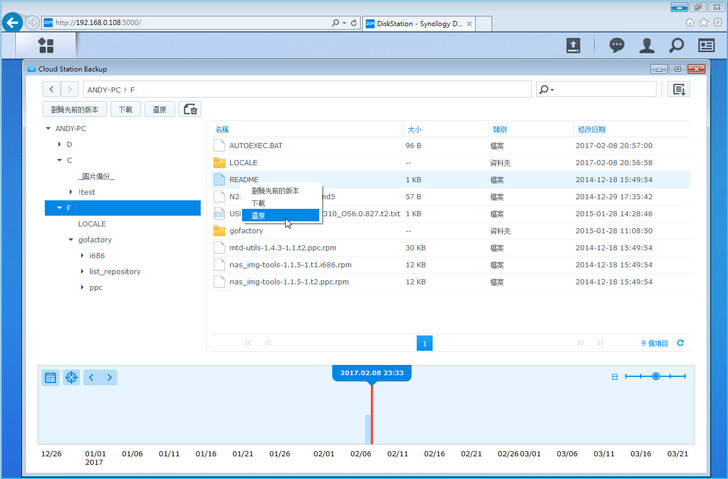Viewport: 728px width, 479px height.
Task: Click the DSM search magnifier icon
Action: 677,45
